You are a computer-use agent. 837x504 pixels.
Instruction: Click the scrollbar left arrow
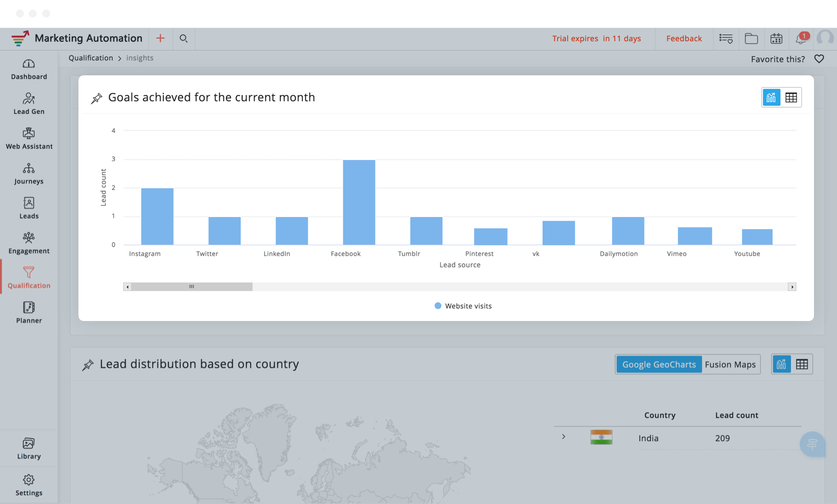click(x=128, y=287)
